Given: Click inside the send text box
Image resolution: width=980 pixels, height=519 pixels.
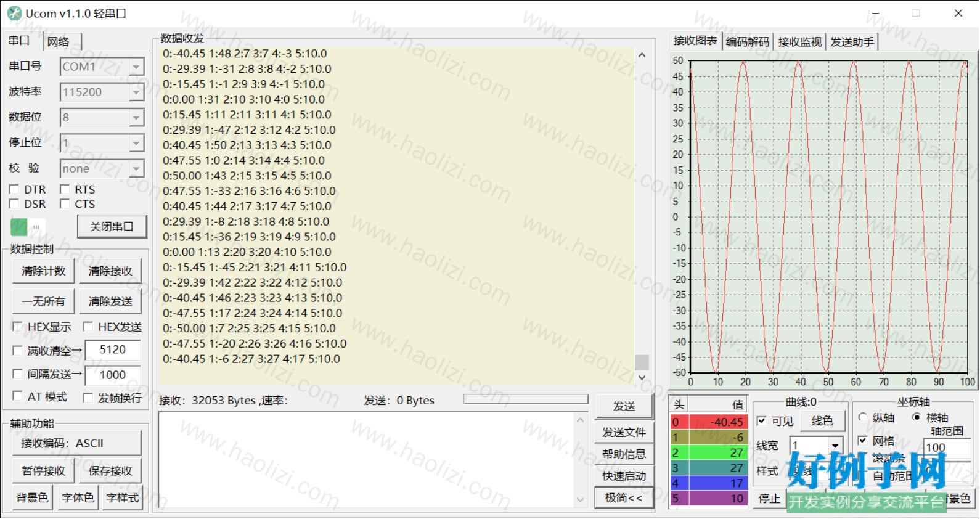Looking at the screenshot, I should coord(367,460).
